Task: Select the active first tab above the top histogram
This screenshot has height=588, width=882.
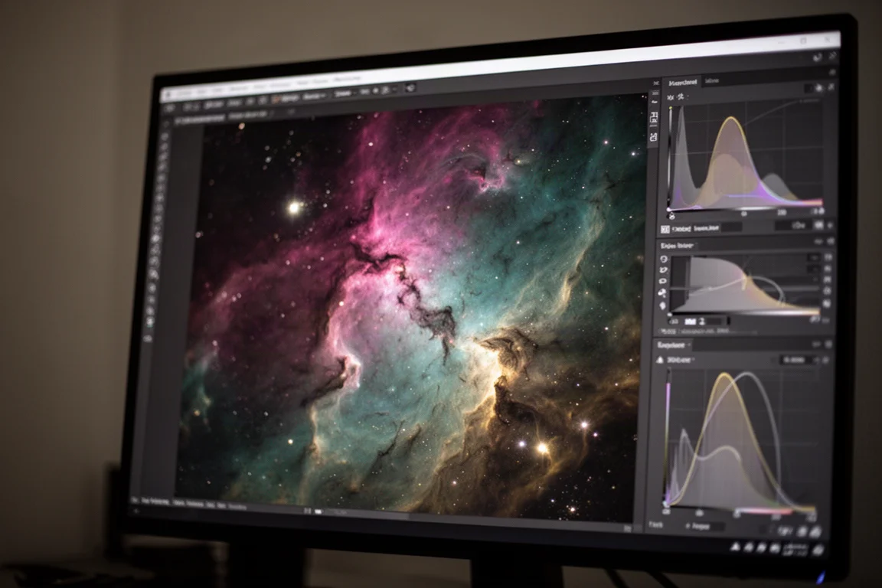Action: 682,82
